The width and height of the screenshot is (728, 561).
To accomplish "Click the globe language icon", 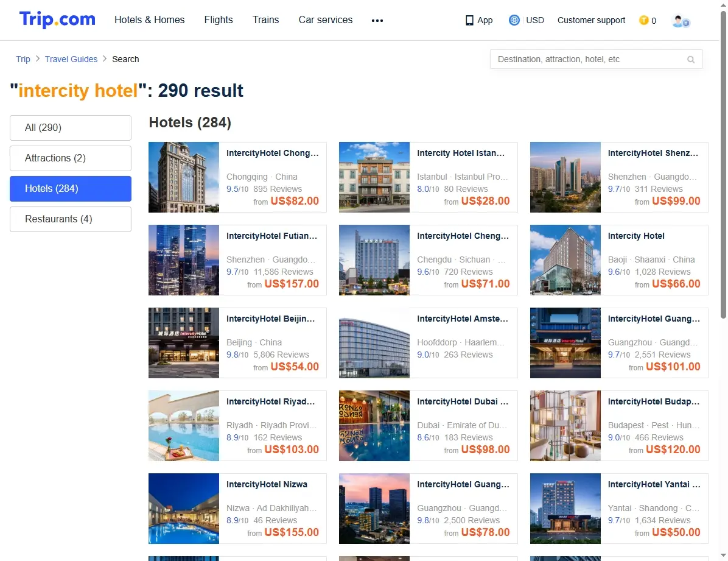I will click(514, 21).
